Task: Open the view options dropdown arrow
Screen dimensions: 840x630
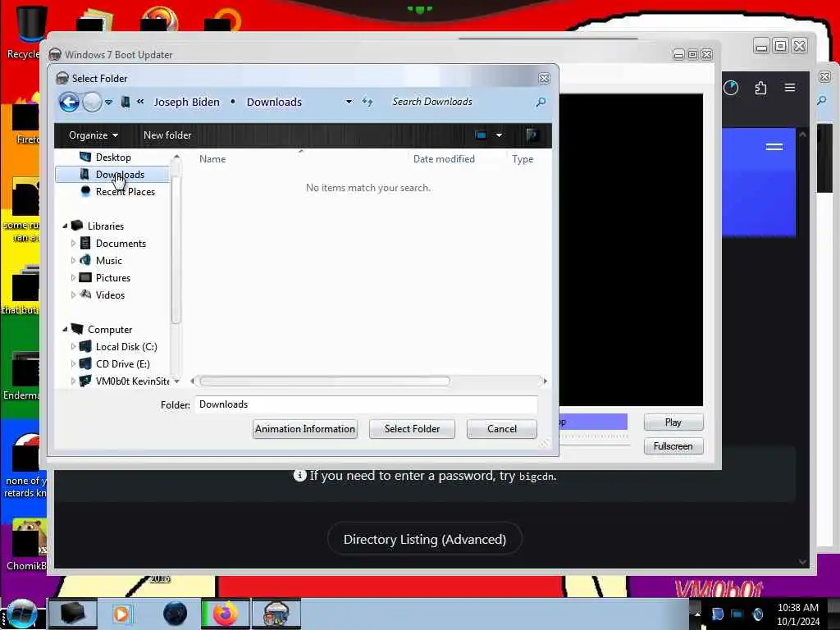Action: pyautogui.click(x=499, y=135)
